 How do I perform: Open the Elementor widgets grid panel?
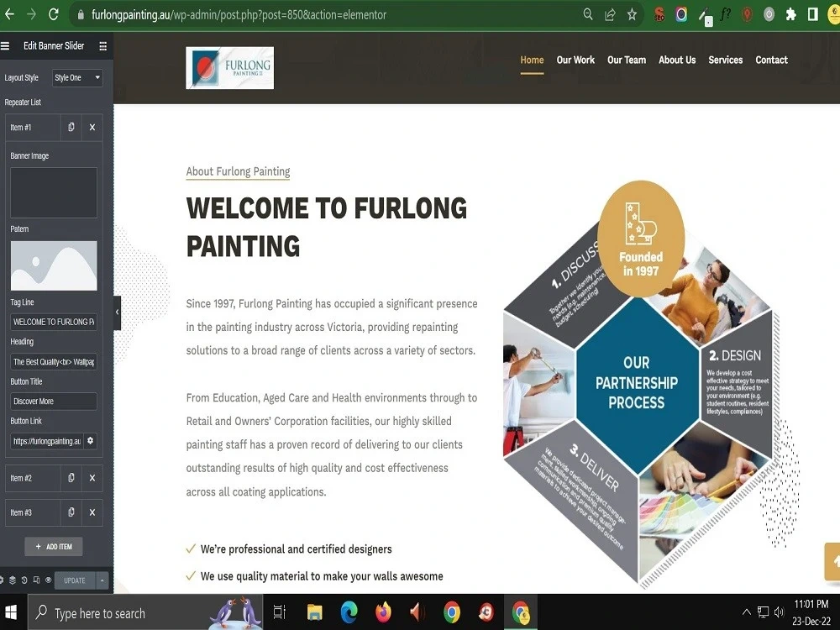pyautogui.click(x=102, y=46)
